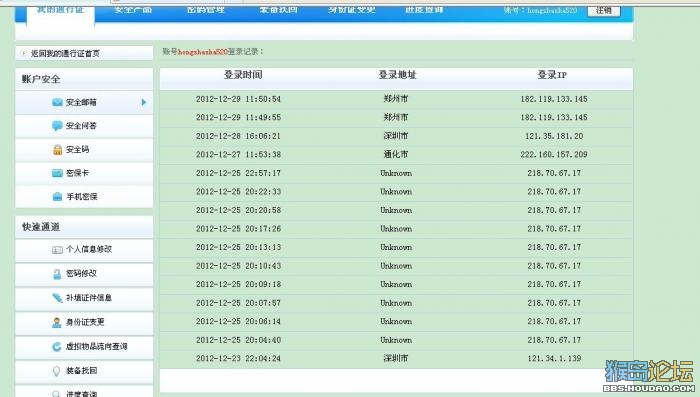Click the 安全邮箱 envelope icon
Image resolution: width=700 pixels, height=397 pixels.
coord(57,103)
